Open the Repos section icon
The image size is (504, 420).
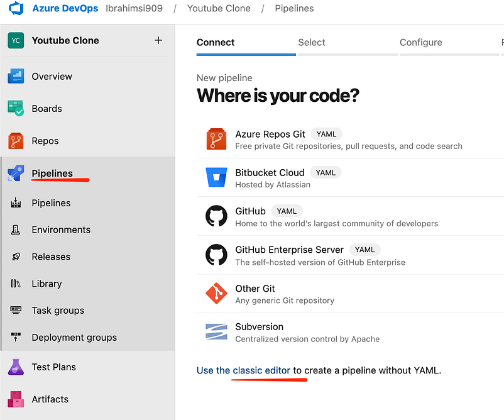(16, 141)
